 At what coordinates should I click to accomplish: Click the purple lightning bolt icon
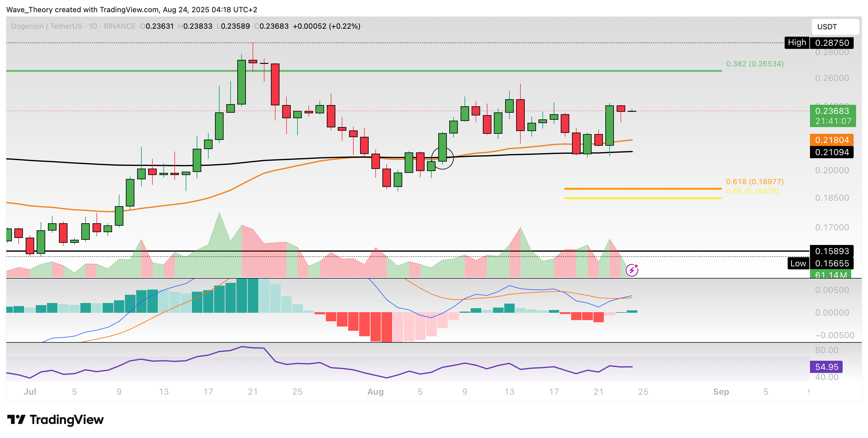(632, 270)
